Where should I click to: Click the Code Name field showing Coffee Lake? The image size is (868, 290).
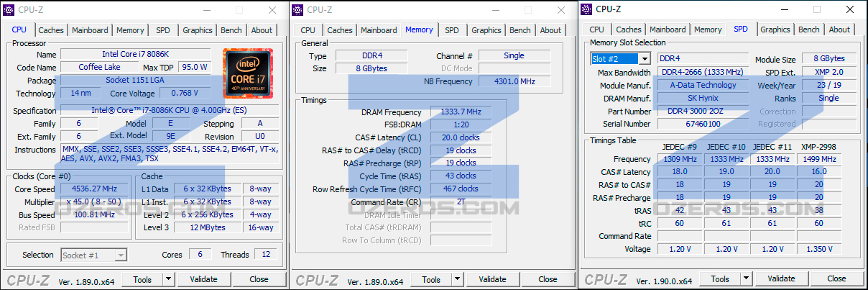(100, 68)
